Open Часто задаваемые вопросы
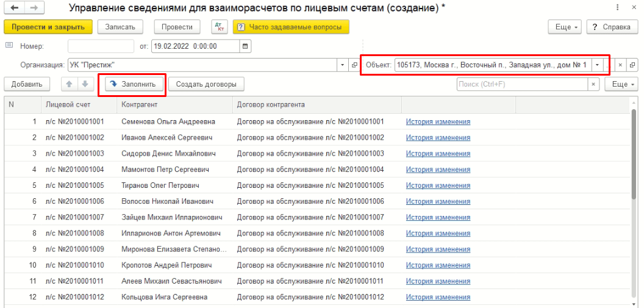 click(291, 27)
